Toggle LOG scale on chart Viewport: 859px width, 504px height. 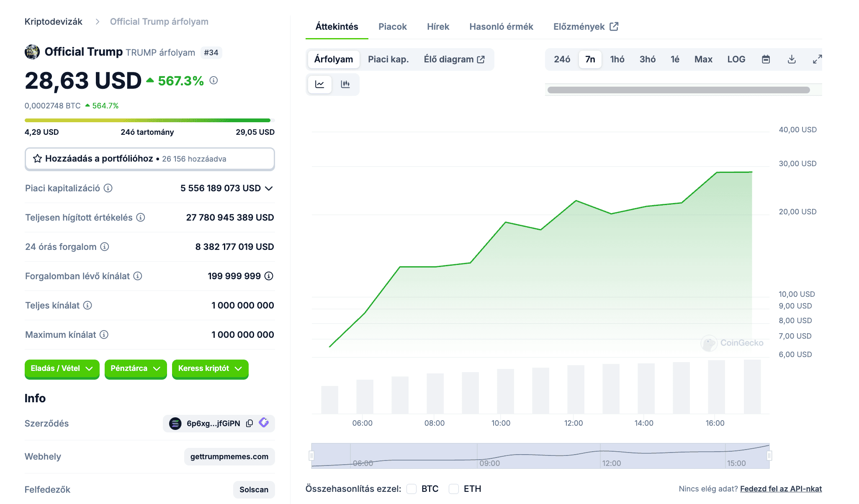coord(736,59)
